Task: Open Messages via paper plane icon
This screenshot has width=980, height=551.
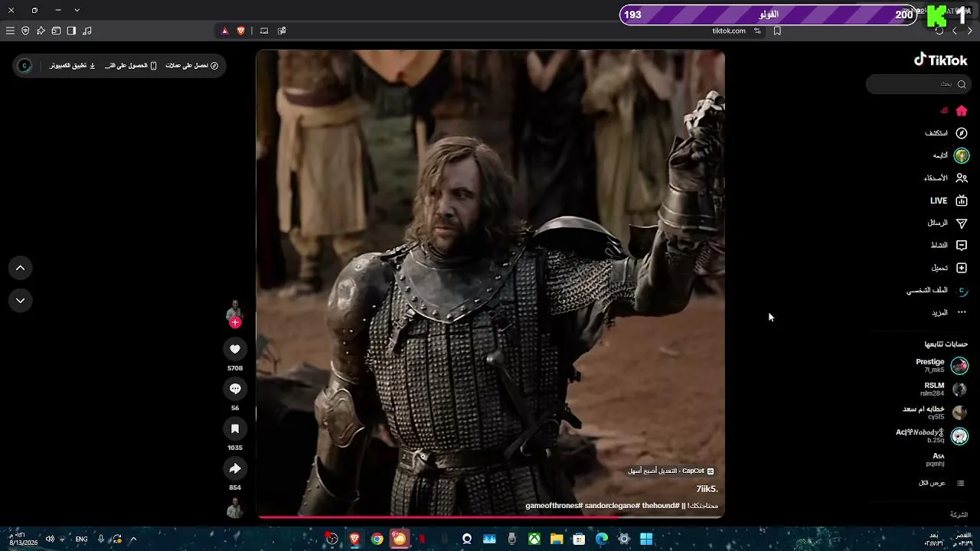Action: click(962, 223)
